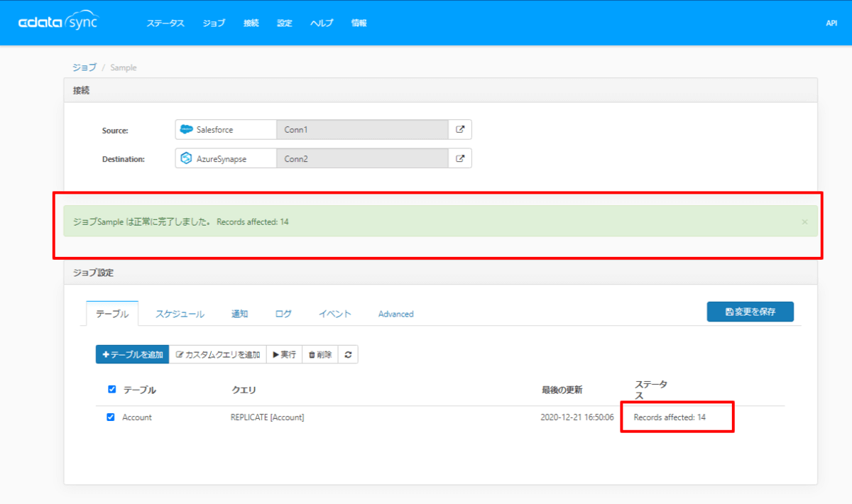This screenshot has height=504, width=852.
Task: Toggle the Account row checkbox
Action: click(111, 417)
